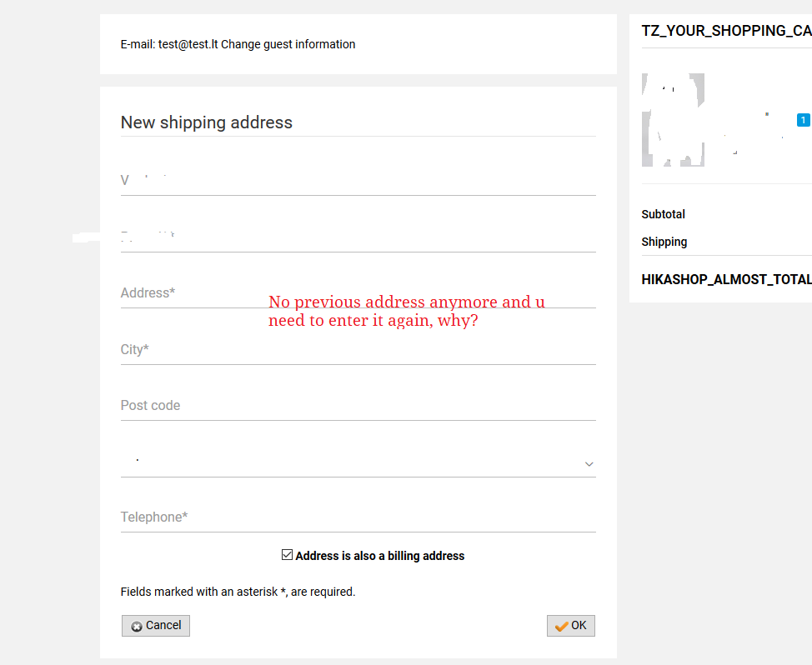Click the Subtotal label in cart
Viewport: 812px width, 665px height.
663,214
